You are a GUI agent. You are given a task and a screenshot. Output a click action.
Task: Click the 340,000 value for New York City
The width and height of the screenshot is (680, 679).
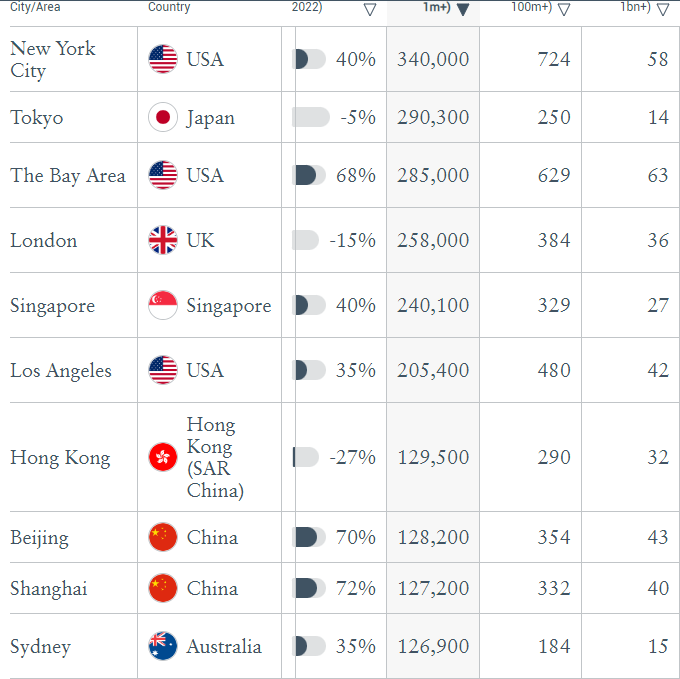point(433,59)
